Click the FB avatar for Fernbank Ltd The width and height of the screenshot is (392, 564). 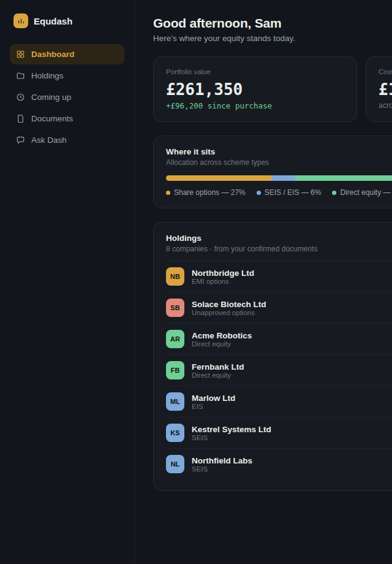tap(175, 370)
